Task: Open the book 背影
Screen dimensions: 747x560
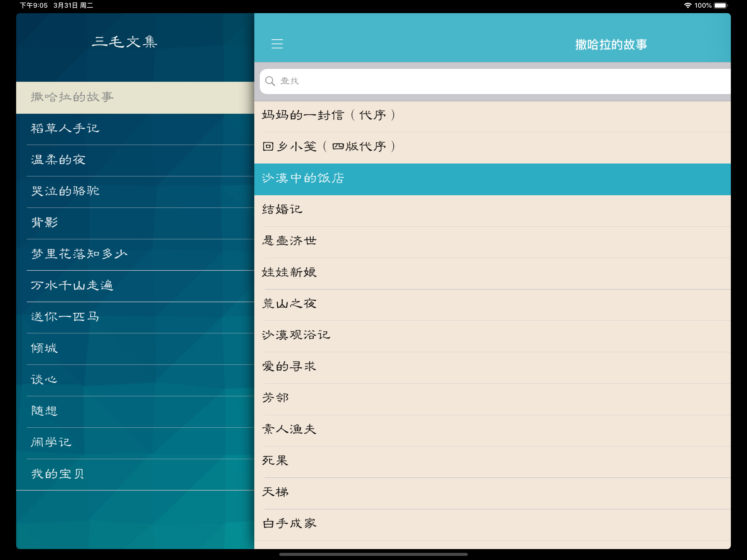Action: coord(135,223)
